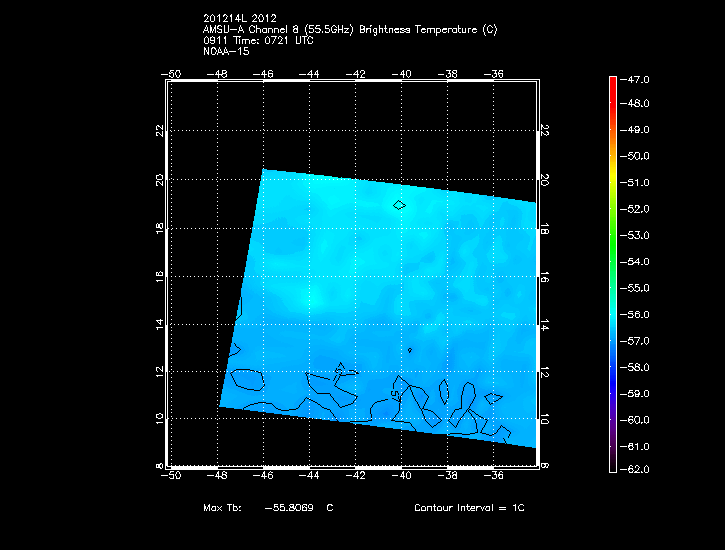Select the '-55.0' colorbar label
Viewport: 725px width, 550px height.
[x=634, y=288]
